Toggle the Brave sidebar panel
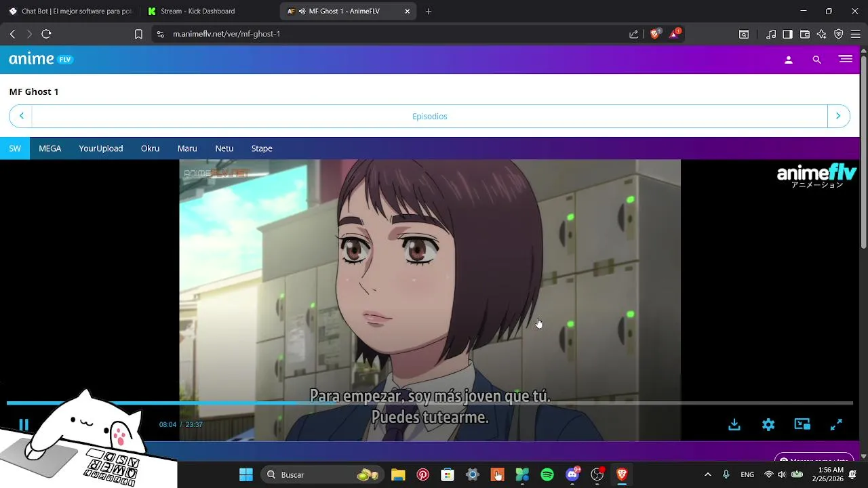Image resolution: width=868 pixels, height=488 pixels. click(x=787, y=34)
